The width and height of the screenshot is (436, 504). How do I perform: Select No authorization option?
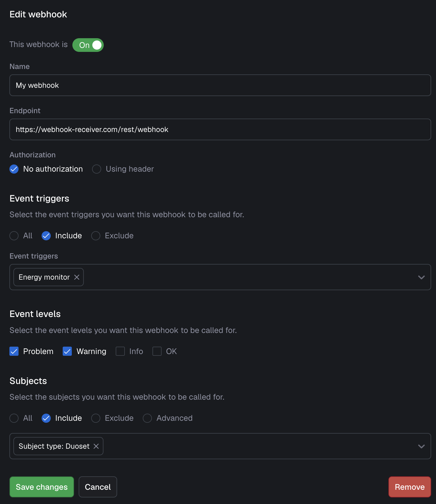tap(14, 169)
